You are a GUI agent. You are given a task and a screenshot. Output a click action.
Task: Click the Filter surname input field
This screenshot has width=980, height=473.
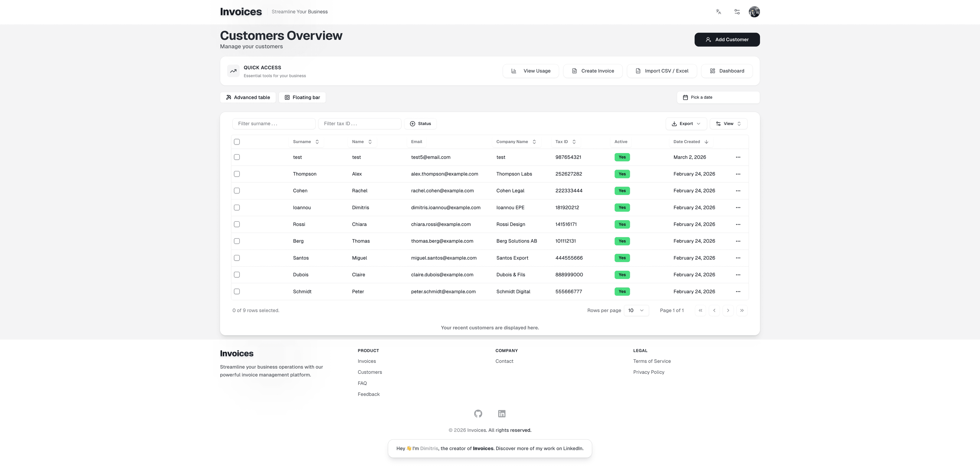[274, 123]
